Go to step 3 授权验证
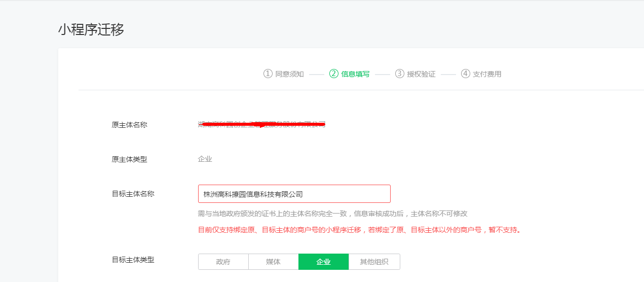This screenshot has width=644, height=282. [415, 74]
